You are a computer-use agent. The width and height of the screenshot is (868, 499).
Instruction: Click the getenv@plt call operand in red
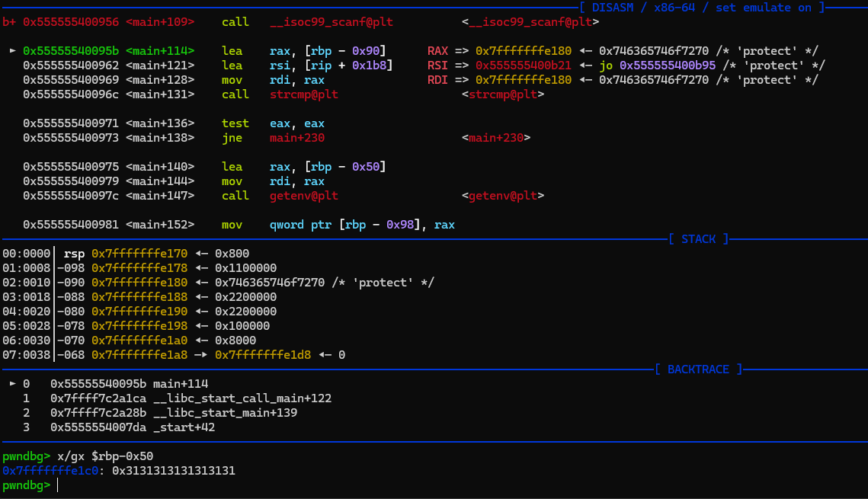[304, 196]
